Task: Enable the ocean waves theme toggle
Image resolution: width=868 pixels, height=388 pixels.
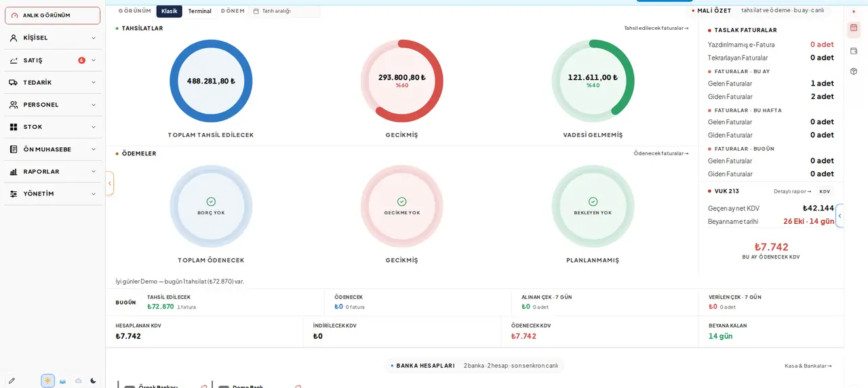Action: pyautogui.click(x=62, y=381)
